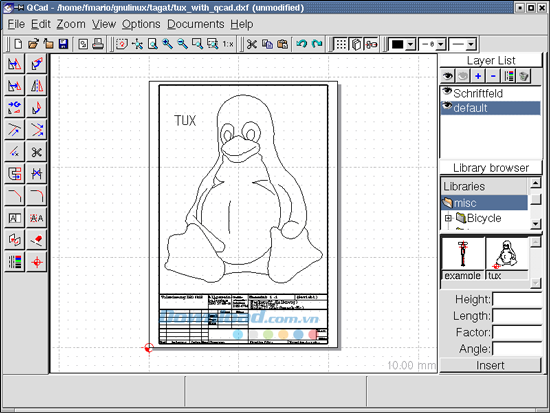Screen dimensions: 550x413
Task: Select the Stretch tool
Action: point(14,173)
